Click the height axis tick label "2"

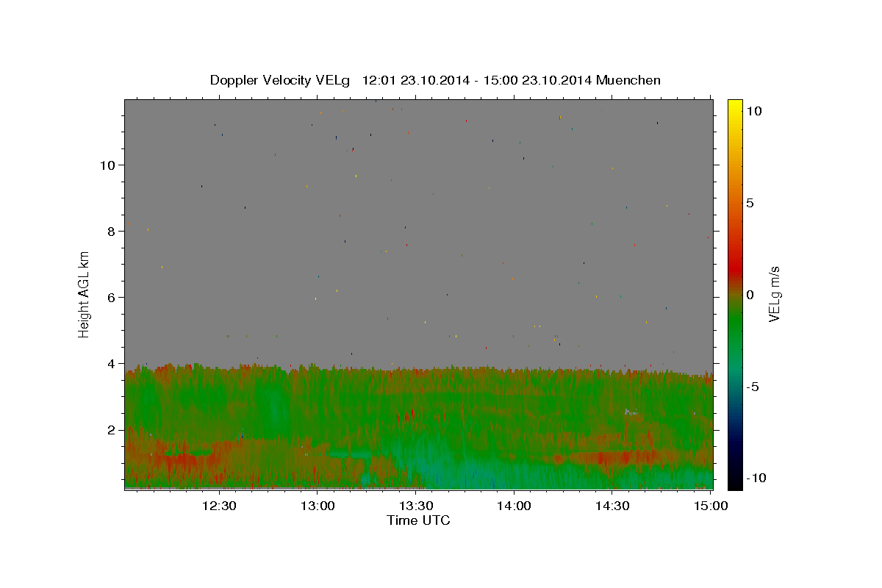click(x=111, y=429)
